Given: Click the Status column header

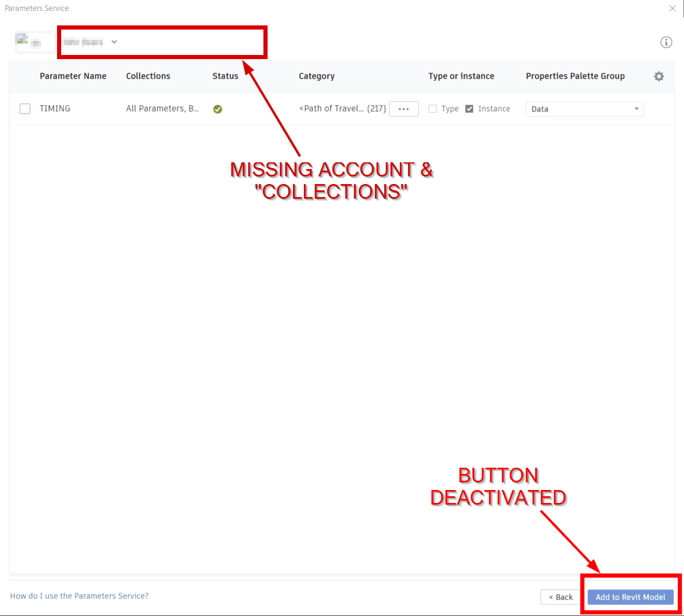Looking at the screenshot, I should [x=225, y=76].
